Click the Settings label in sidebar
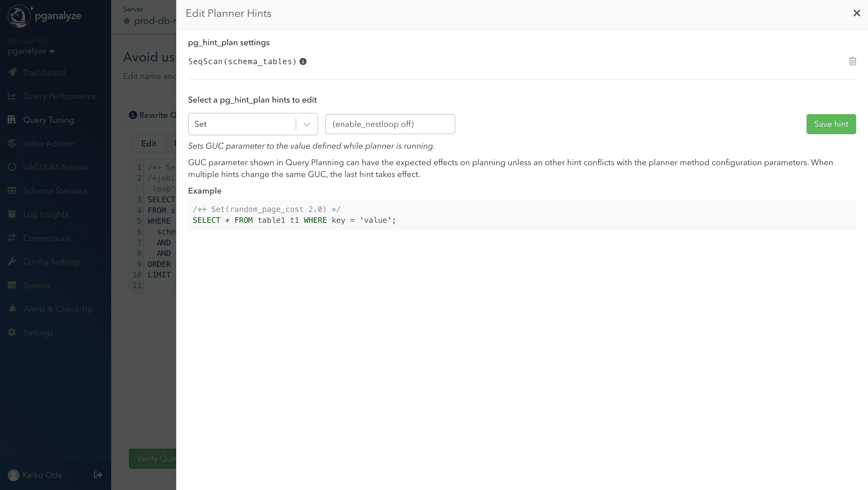The image size is (868, 490). pos(38,333)
